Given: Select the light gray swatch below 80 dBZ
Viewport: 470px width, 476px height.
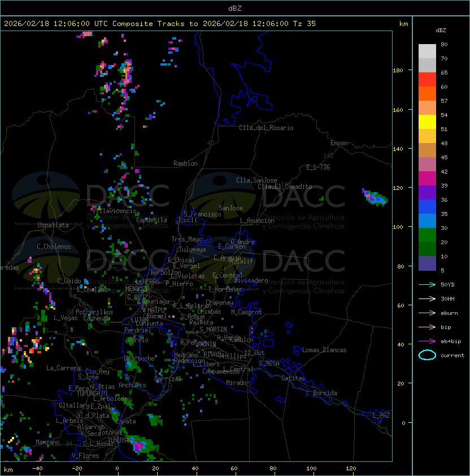Looking at the screenshot, I should [x=427, y=51].
